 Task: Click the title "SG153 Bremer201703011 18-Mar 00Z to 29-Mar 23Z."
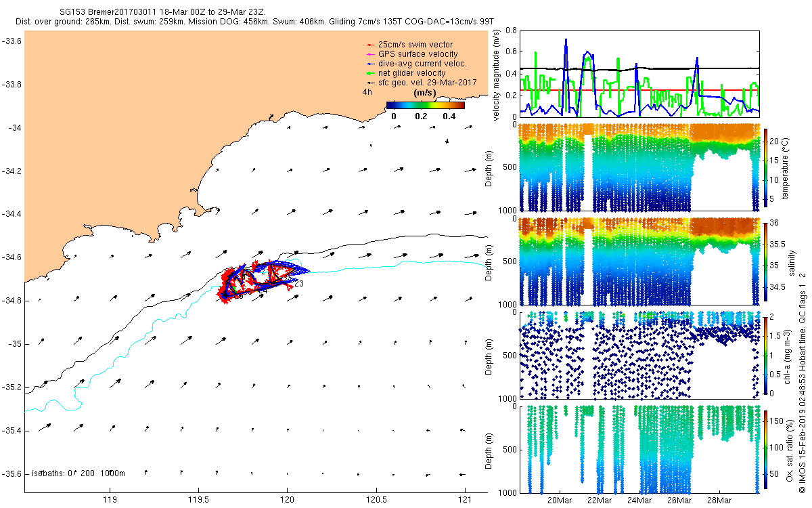pyautogui.click(x=162, y=12)
